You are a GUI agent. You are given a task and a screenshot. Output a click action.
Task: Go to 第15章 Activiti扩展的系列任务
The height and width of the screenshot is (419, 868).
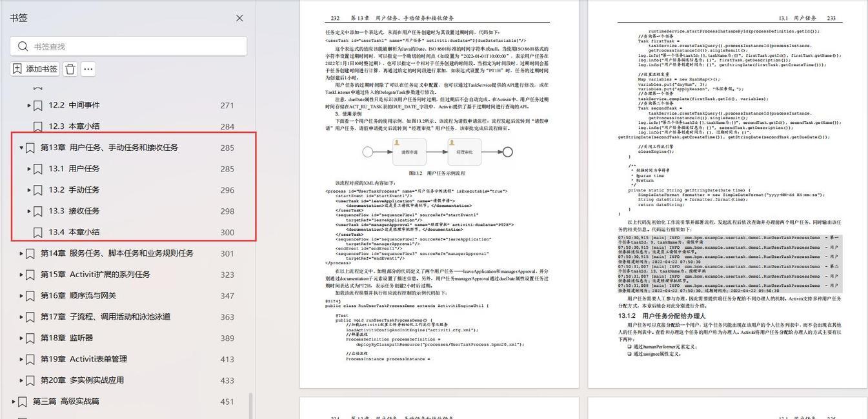click(96, 275)
